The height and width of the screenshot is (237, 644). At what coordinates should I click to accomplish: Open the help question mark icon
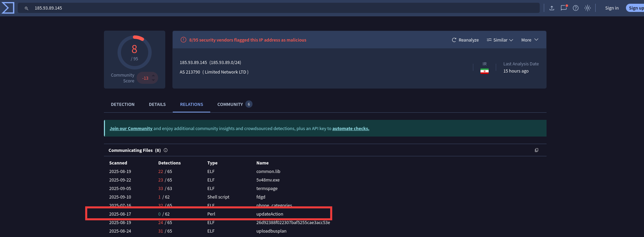576,8
